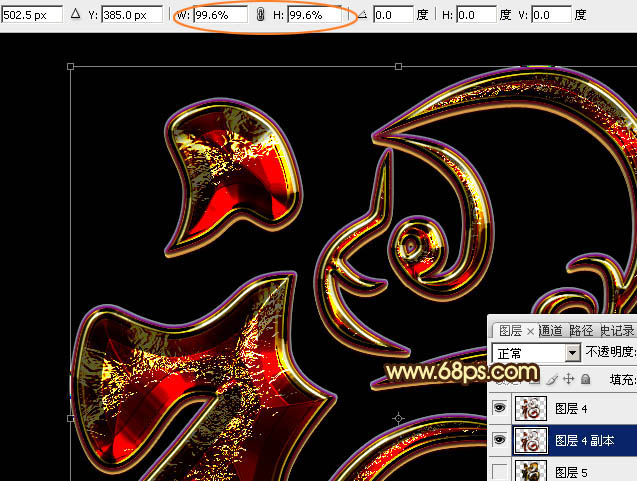Click the W width field showing 99.6%

tap(220, 15)
